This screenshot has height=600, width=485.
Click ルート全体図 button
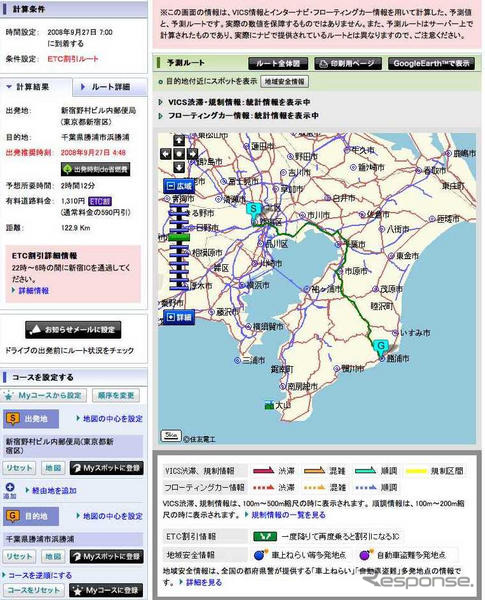pos(278,64)
